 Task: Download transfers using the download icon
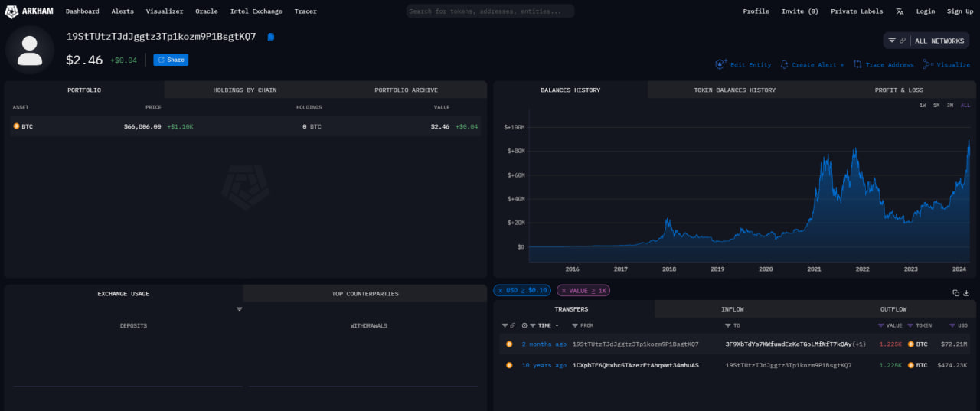(966, 293)
